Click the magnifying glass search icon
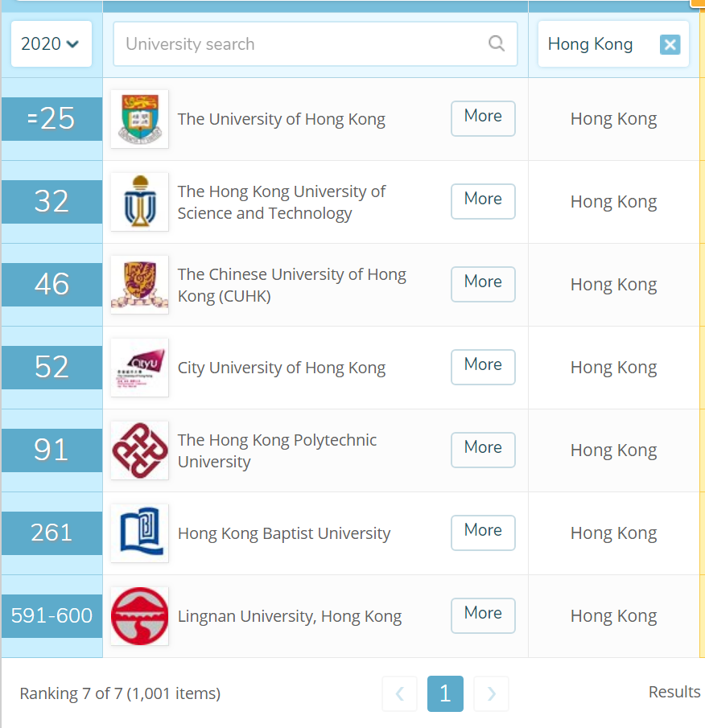This screenshot has width=705, height=728. coord(497,43)
